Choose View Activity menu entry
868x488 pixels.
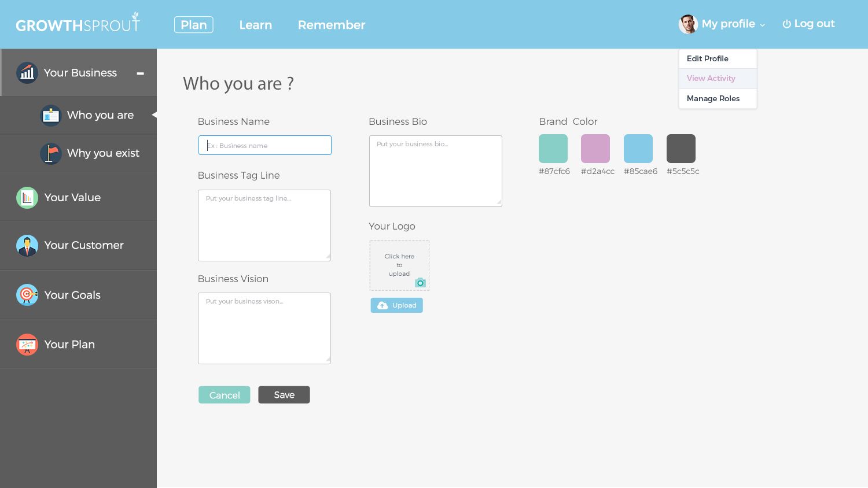[x=718, y=79]
